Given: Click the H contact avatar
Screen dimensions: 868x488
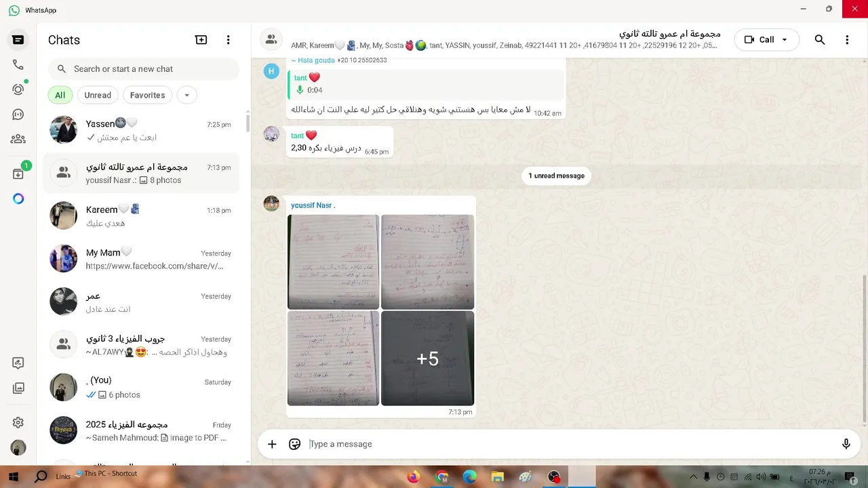Looking at the screenshot, I should [271, 70].
